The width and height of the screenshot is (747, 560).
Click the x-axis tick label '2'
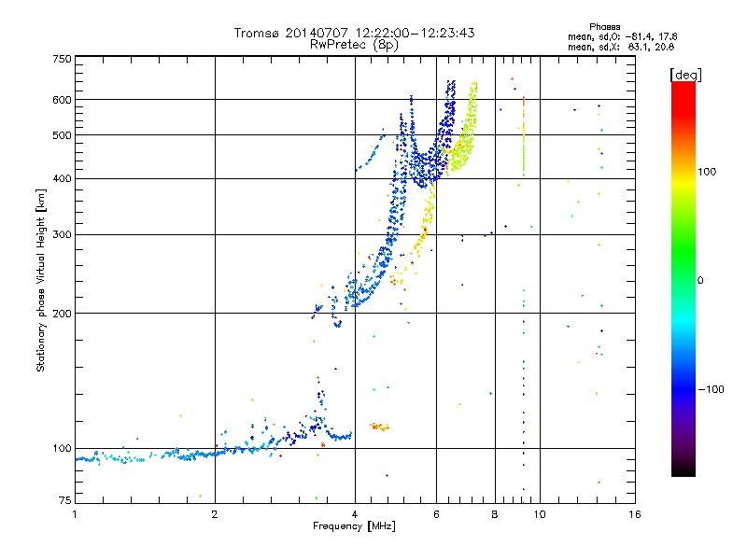click(x=215, y=514)
